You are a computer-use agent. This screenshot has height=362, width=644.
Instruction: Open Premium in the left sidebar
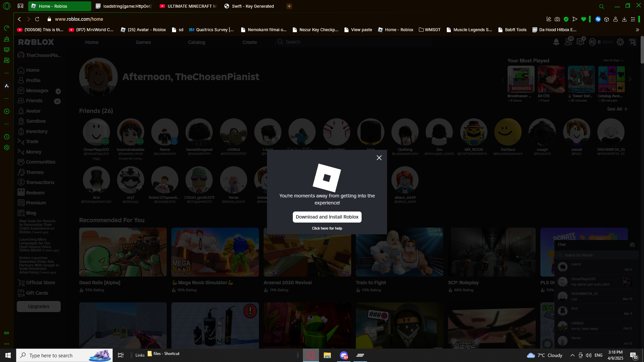(x=36, y=203)
